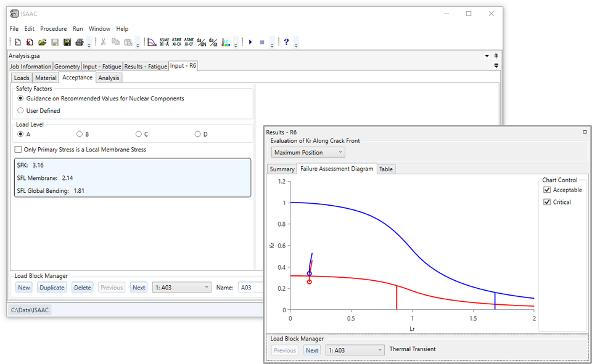The image size is (592, 364).
Task: Open the Procedure menu
Action: point(53,29)
